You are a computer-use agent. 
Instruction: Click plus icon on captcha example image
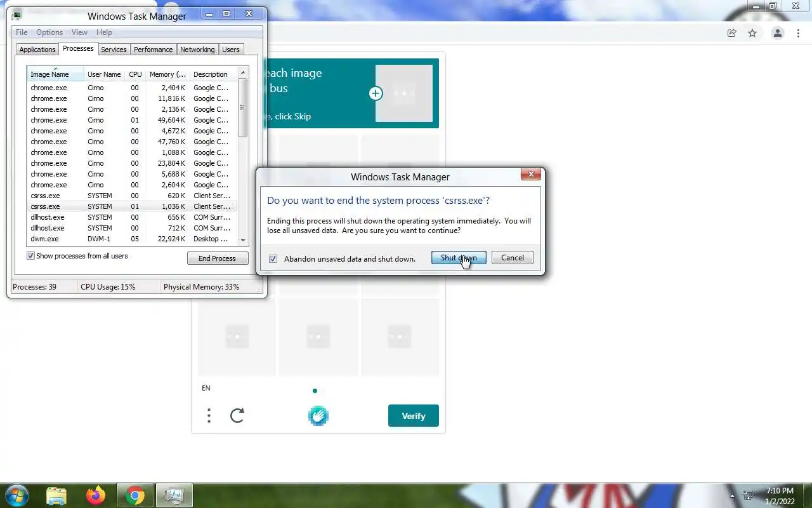point(376,93)
